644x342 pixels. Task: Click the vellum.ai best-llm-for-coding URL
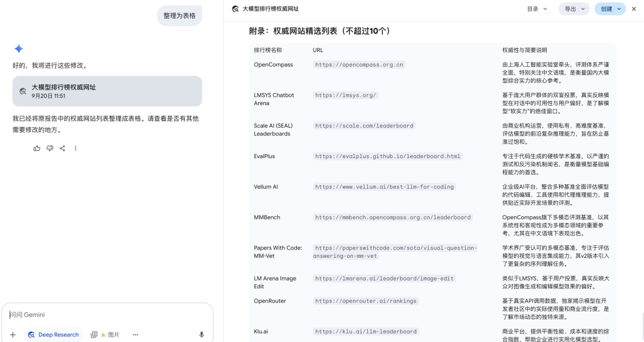point(385,187)
